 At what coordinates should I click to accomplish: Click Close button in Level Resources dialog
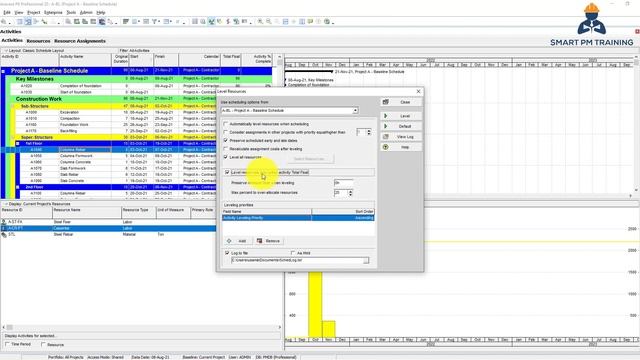pyautogui.click(x=401, y=102)
